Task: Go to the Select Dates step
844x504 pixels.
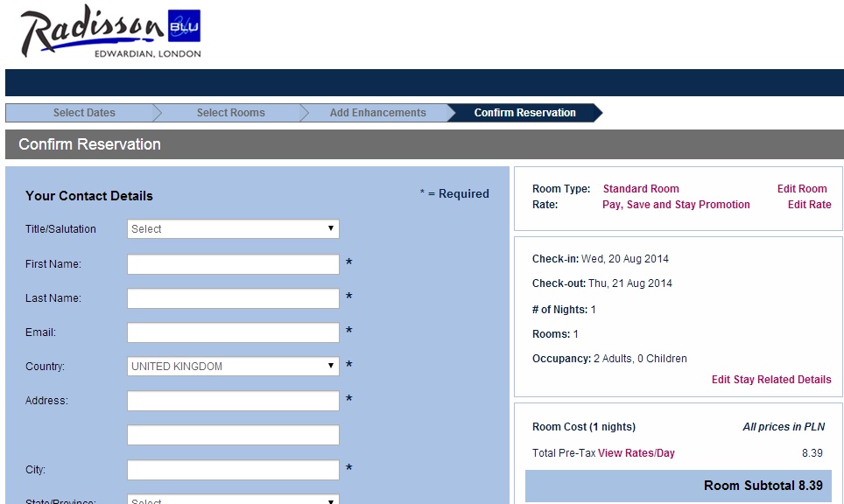Action: pos(84,112)
